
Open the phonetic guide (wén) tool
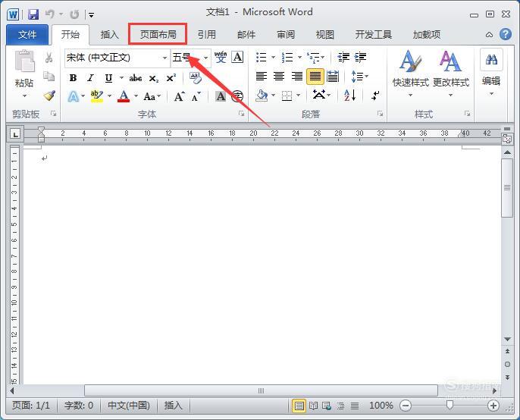tap(221, 57)
